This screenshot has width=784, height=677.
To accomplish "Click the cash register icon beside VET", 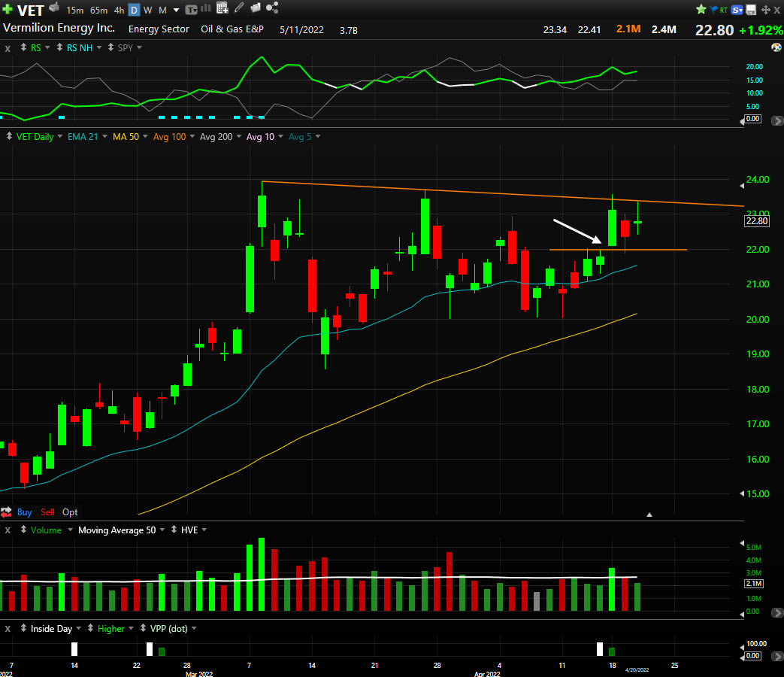I will 54,8.
